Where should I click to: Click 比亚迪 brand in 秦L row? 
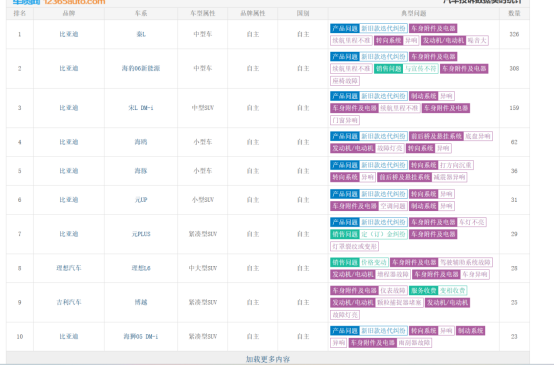[x=69, y=34]
